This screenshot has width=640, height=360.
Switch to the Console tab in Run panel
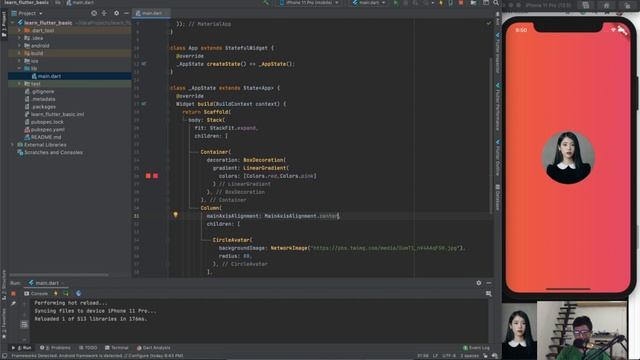(36, 293)
